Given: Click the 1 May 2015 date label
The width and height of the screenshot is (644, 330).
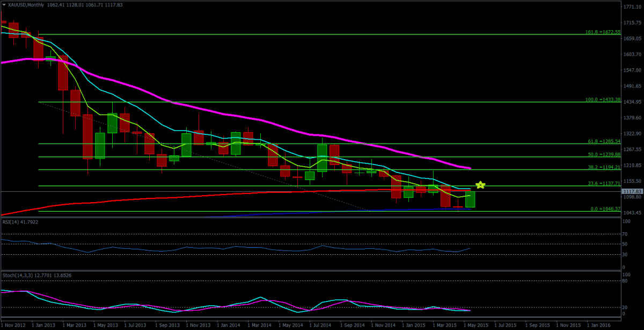Looking at the screenshot, I should tap(475, 325).
